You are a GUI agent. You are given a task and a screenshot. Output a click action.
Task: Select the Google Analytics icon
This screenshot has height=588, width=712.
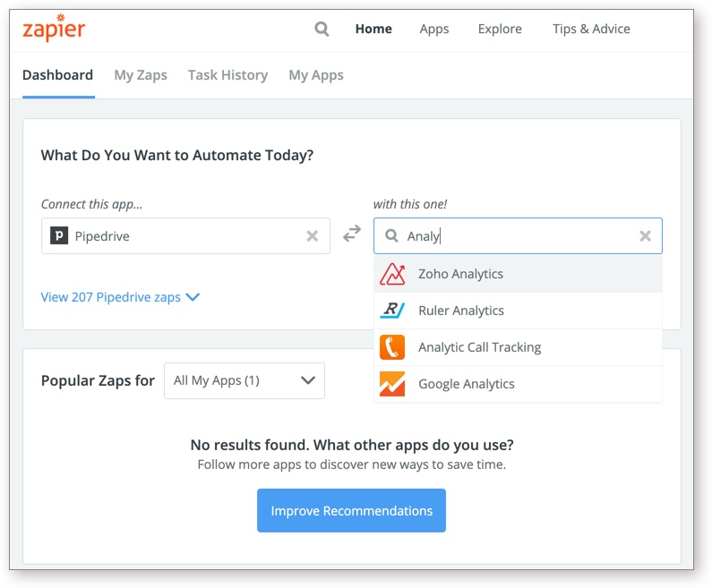(392, 384)
